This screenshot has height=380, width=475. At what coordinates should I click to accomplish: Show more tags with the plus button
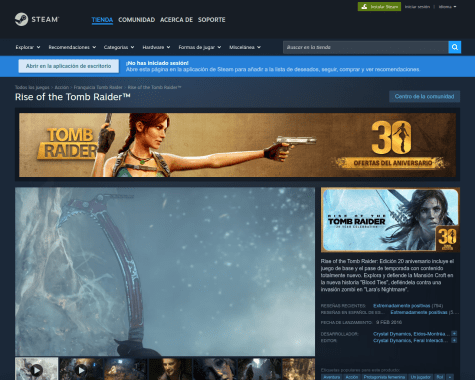(450, 377)
